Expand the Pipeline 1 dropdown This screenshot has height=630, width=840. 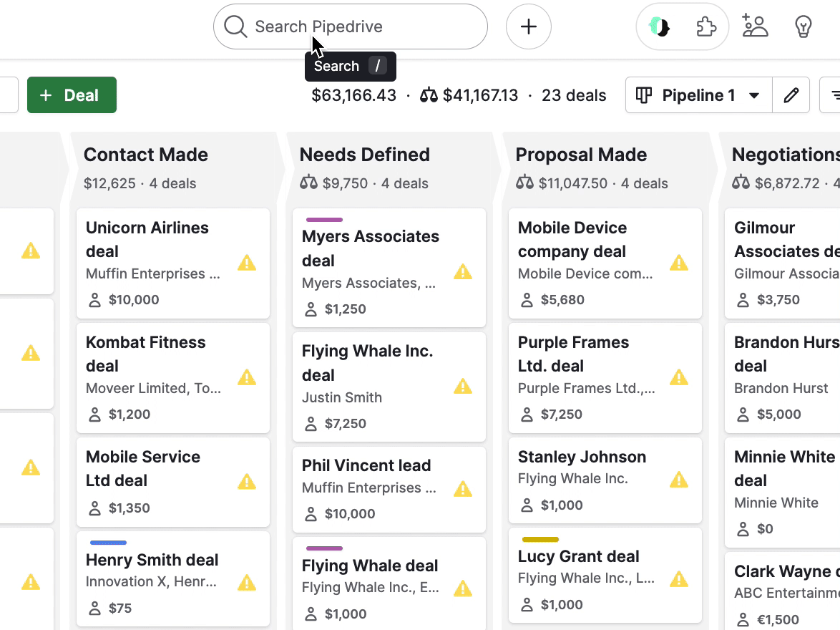(699, 95)
